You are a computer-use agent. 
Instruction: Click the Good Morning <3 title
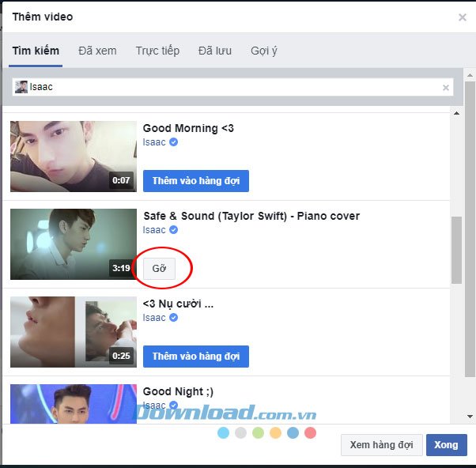point(188,128)
